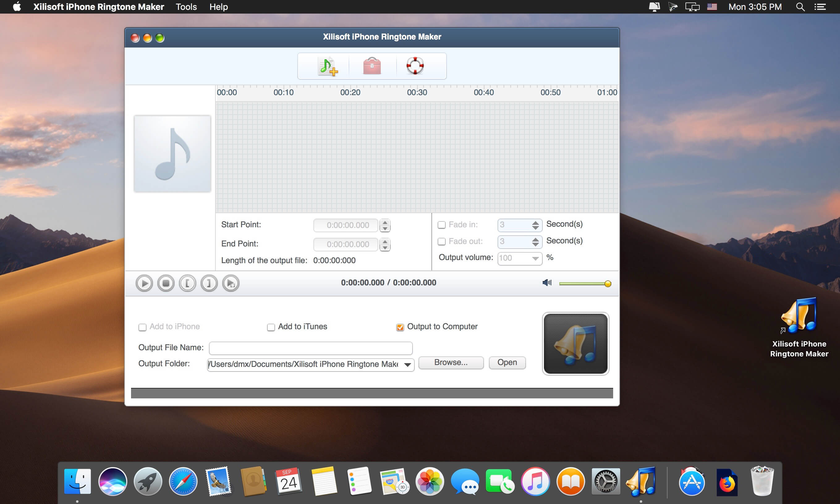Click the music note album art thumbnail

click(172, 154)
